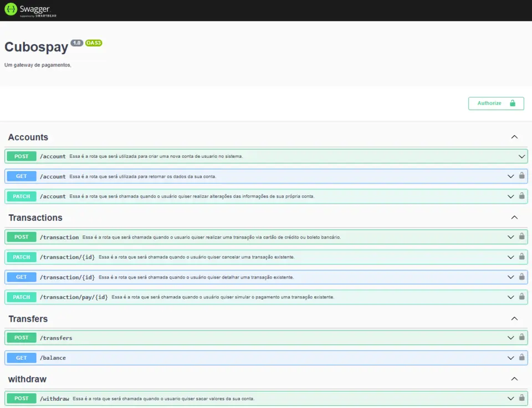
Task: Click lock icon on PATCH /account row
Action: pyautogui.click(x=521, y=196)
